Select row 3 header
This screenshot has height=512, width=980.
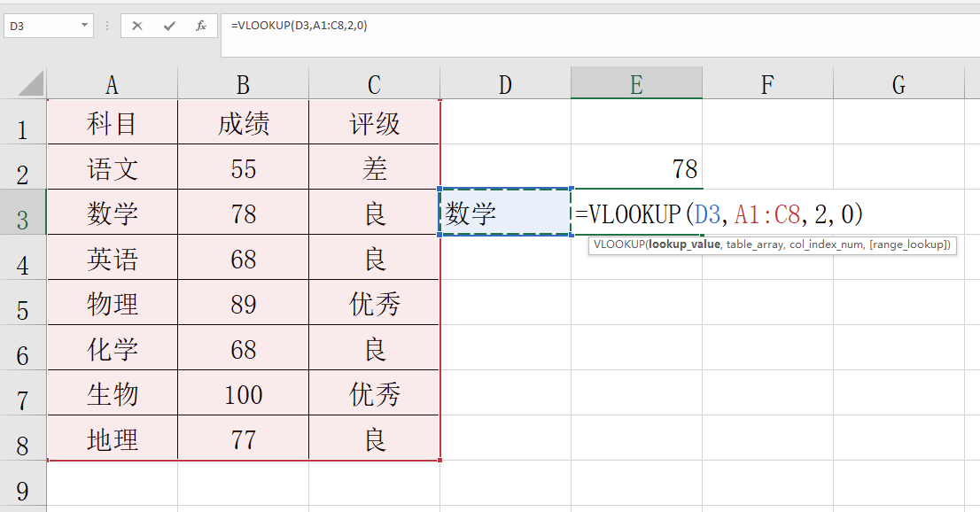[23, 212]
